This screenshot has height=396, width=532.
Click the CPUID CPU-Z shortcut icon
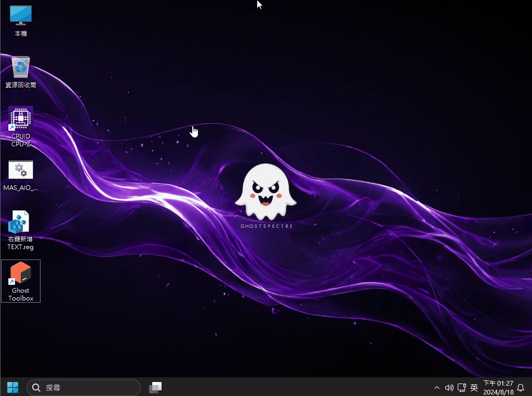pyautogui.click(x=21, y=119)
